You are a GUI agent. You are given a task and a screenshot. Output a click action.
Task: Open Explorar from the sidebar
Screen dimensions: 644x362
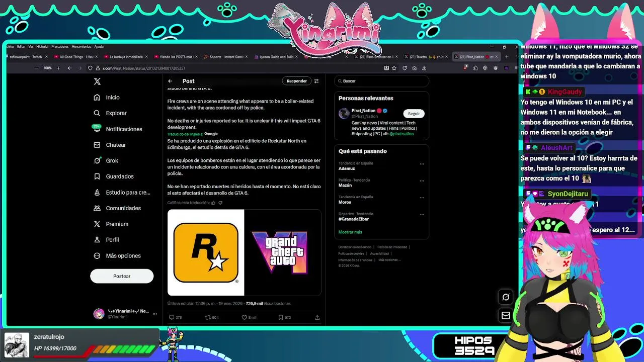110,113
